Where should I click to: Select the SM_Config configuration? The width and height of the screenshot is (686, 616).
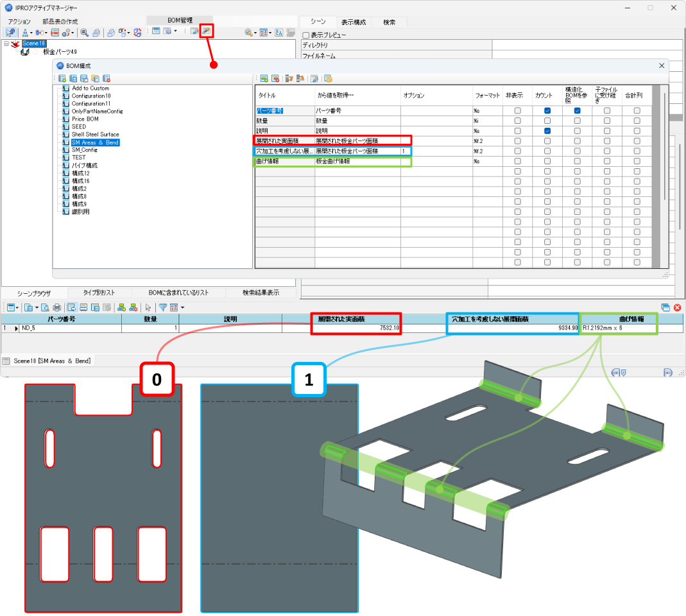[85, 150]
